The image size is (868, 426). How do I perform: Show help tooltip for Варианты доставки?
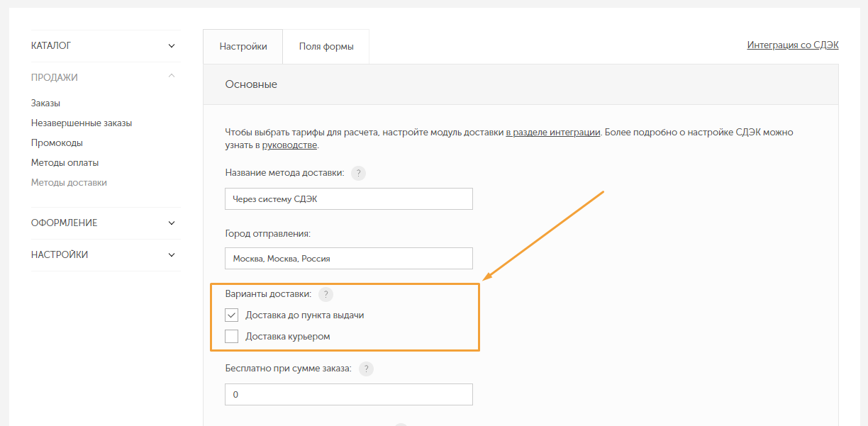(325, 295)
